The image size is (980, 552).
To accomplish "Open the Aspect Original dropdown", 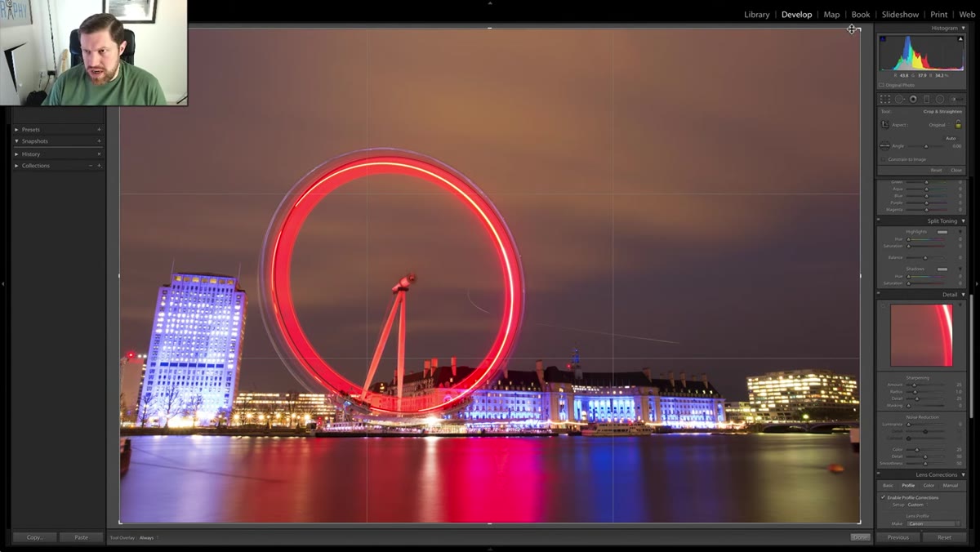I will coord(938,125).
